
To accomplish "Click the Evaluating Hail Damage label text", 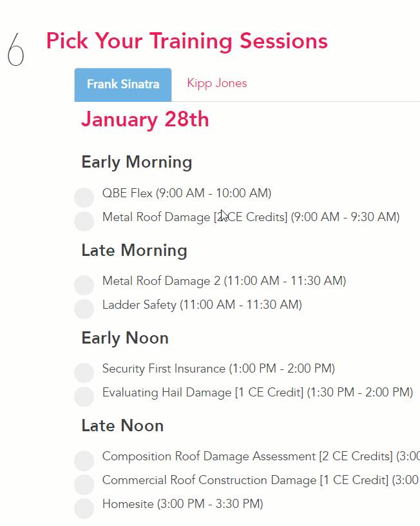I will [257, 393].
